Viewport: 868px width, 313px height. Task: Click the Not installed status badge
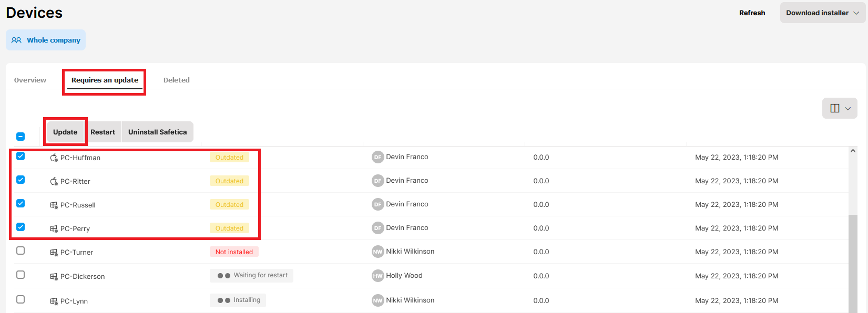[x=234, y=252]
